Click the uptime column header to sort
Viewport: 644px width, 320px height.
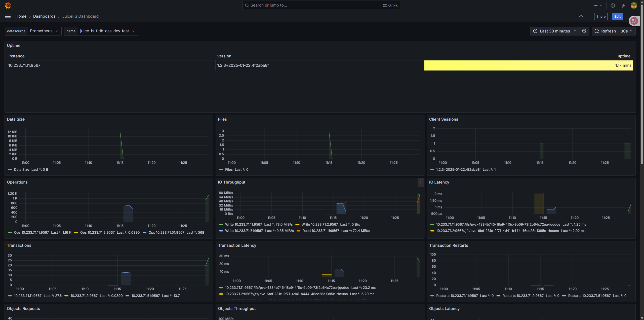coord(624,56)
